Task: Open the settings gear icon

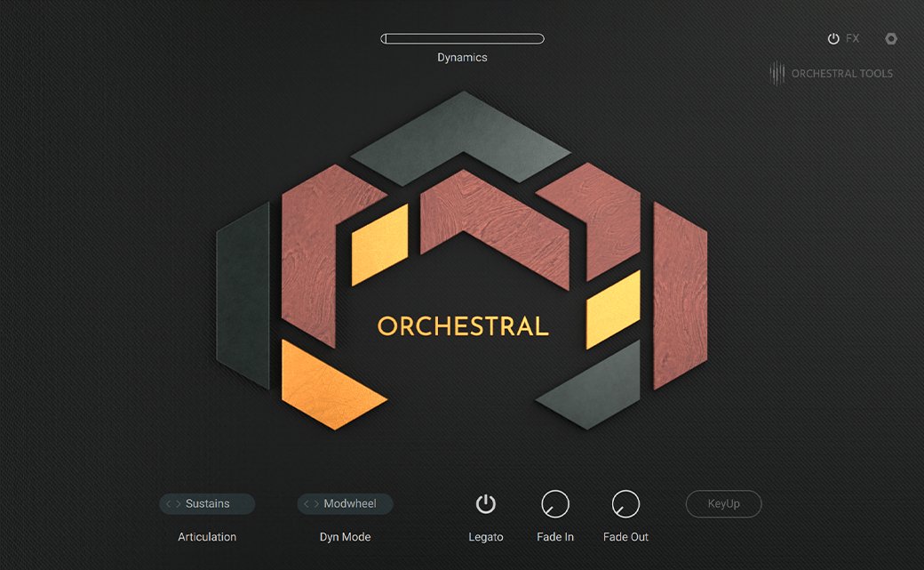Action: click(890, 39)
